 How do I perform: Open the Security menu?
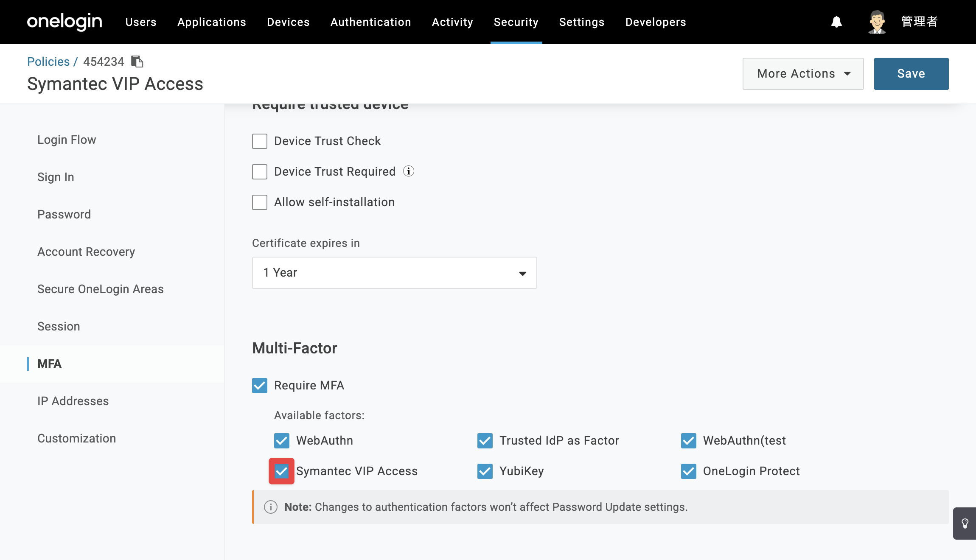point(516,22)
